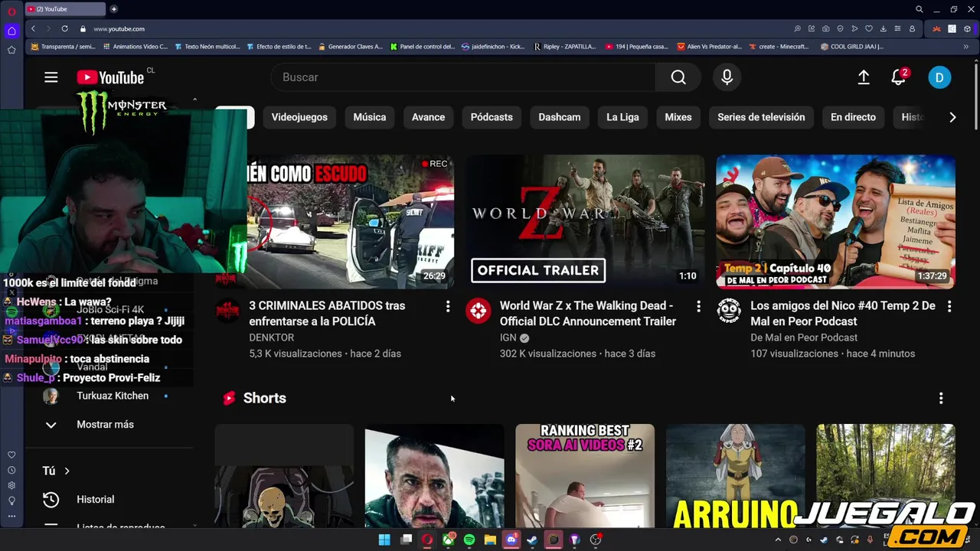Click the address bar showing www.youtube.com
Viewport: 980px width, 551px height.
point(119,28)
